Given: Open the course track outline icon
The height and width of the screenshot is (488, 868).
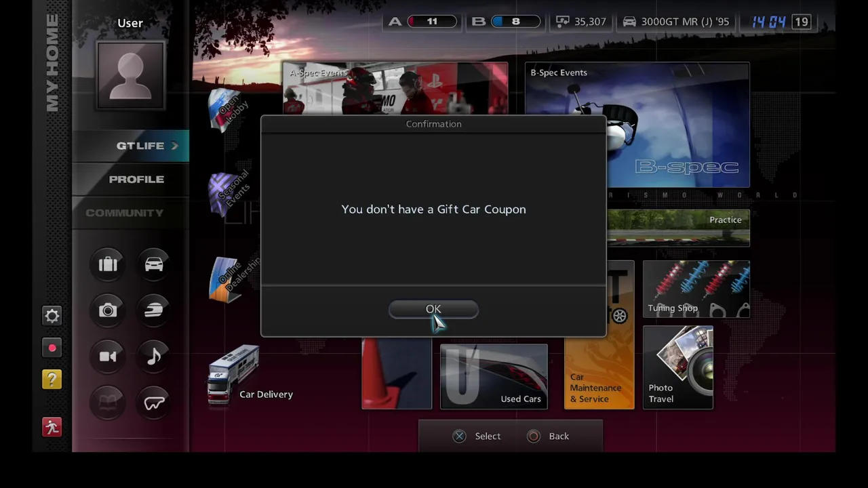Looking at the screenshot, I should [154, 403].
